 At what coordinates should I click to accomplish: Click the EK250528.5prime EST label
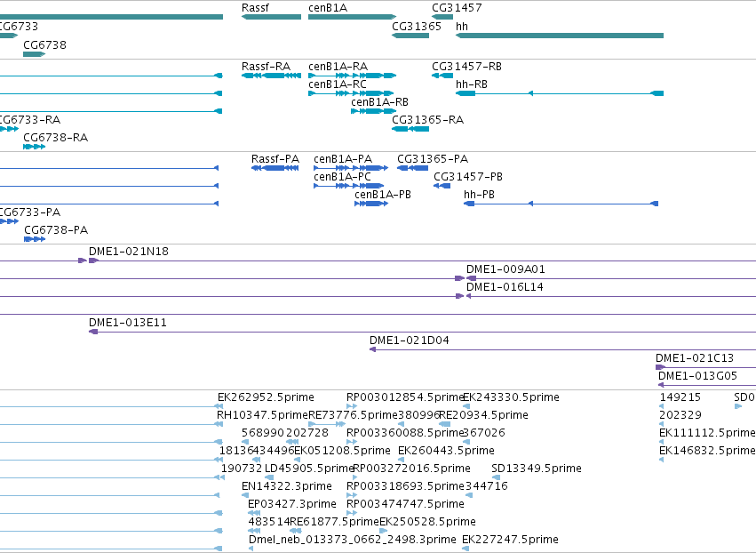click(427, 522)
